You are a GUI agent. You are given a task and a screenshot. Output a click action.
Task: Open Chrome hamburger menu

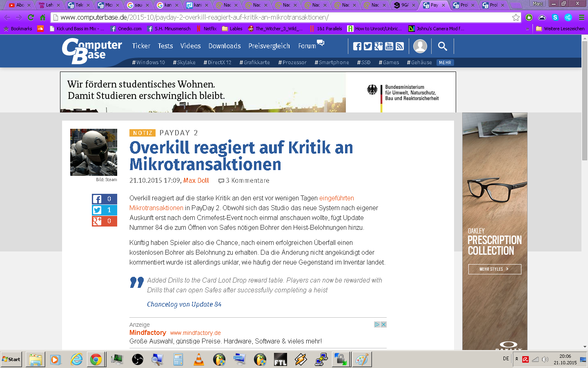click(x=581, y=17)
